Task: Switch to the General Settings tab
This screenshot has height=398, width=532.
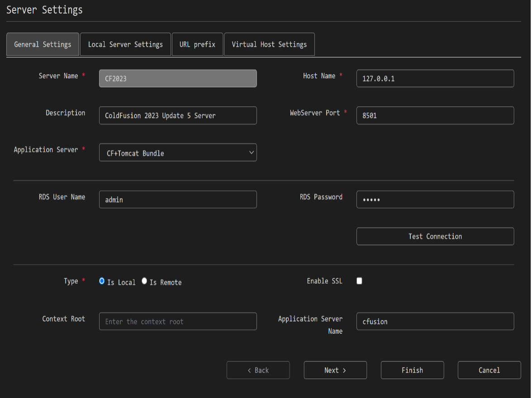Action: [x=43, y=44]
